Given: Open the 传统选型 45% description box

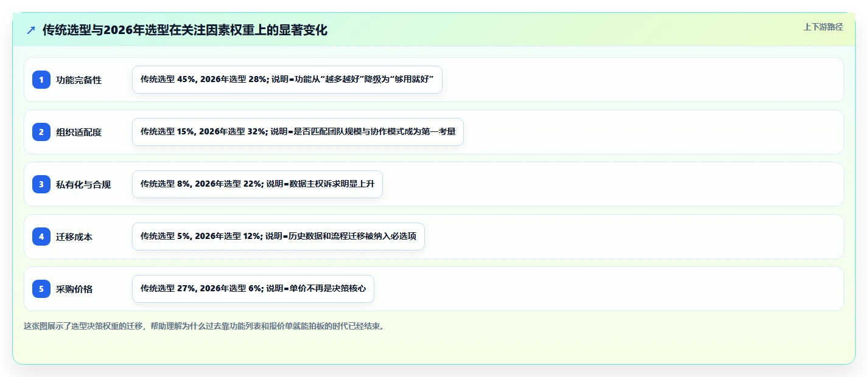Looking at the screenshot, I should [x=287, y=80].
